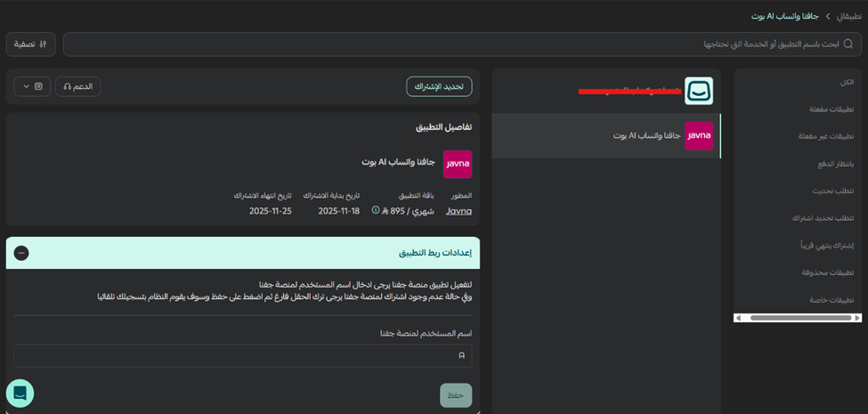Click the تجديد الإشتراك button

click(439, 86)
